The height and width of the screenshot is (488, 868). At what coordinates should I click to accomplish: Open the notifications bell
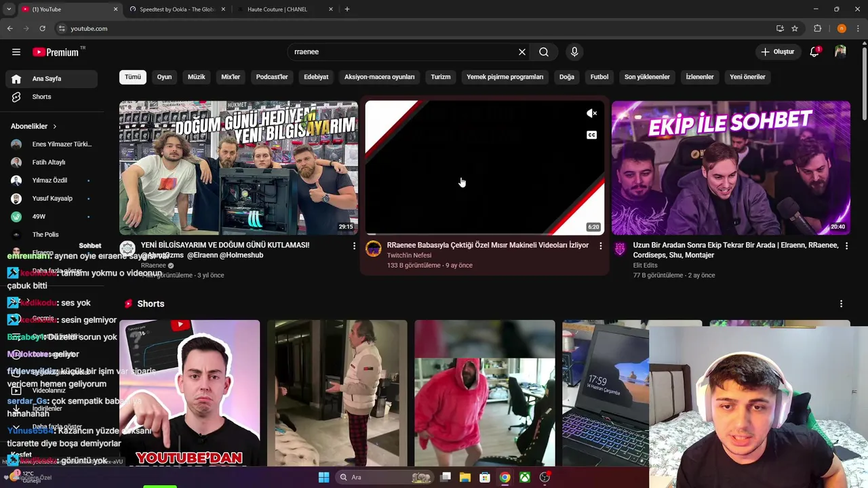click(814, 52)
